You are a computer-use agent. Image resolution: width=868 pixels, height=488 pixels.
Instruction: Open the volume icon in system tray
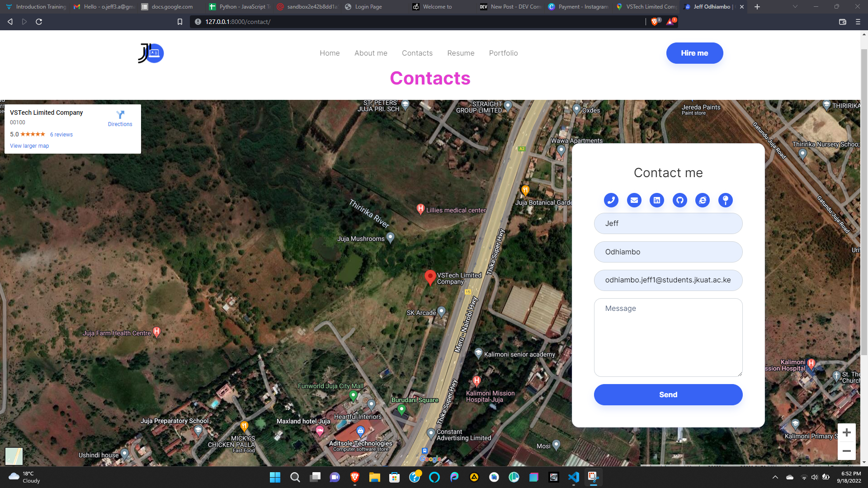(x=815, y=478)
